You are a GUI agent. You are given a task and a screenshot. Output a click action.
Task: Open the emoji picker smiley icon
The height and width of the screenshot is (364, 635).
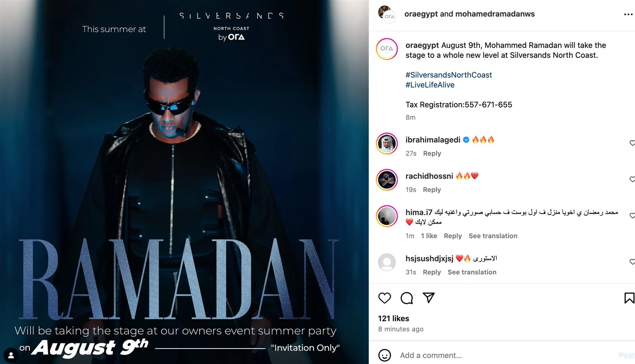coord(385,355)
